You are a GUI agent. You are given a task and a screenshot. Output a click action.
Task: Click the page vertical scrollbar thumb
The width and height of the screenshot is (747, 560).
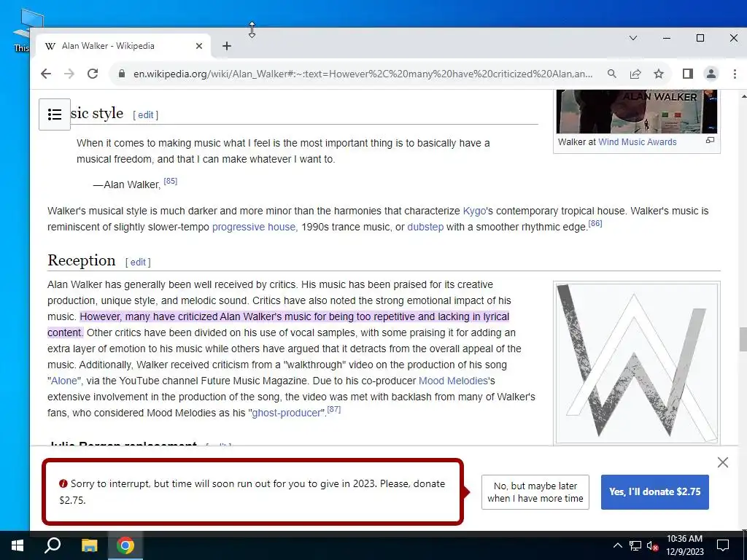(x=743, y=339)
